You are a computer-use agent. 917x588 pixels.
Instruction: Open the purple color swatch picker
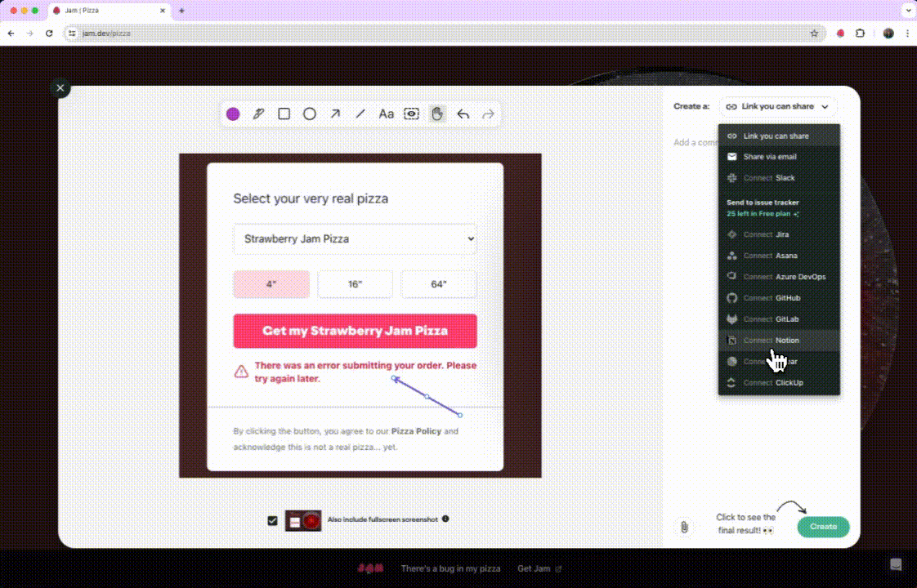(233, 114)
